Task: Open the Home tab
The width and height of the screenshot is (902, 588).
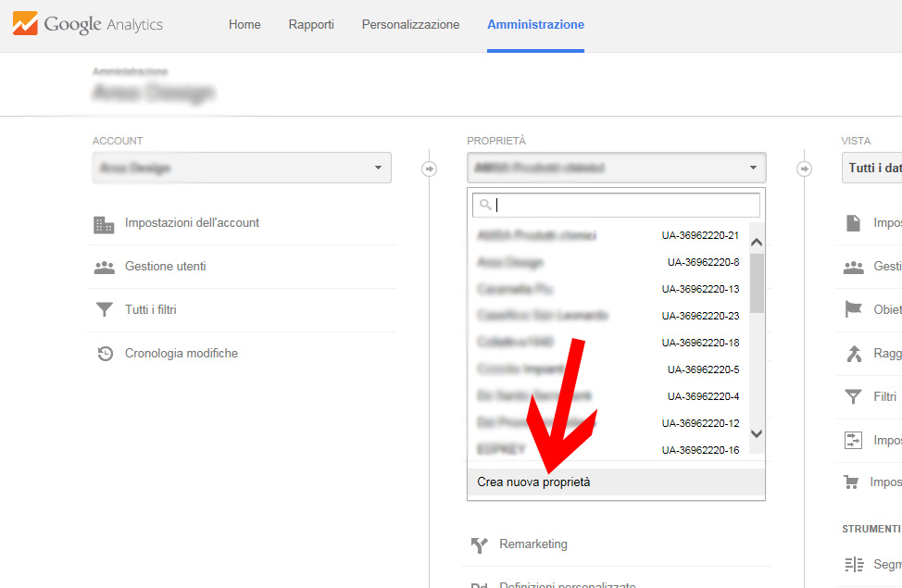Action: pyautogui.click(x=244, y=25)
